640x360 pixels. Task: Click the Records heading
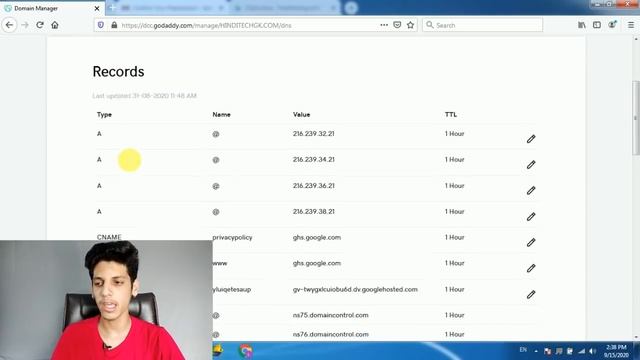click(x=118, y=71)
